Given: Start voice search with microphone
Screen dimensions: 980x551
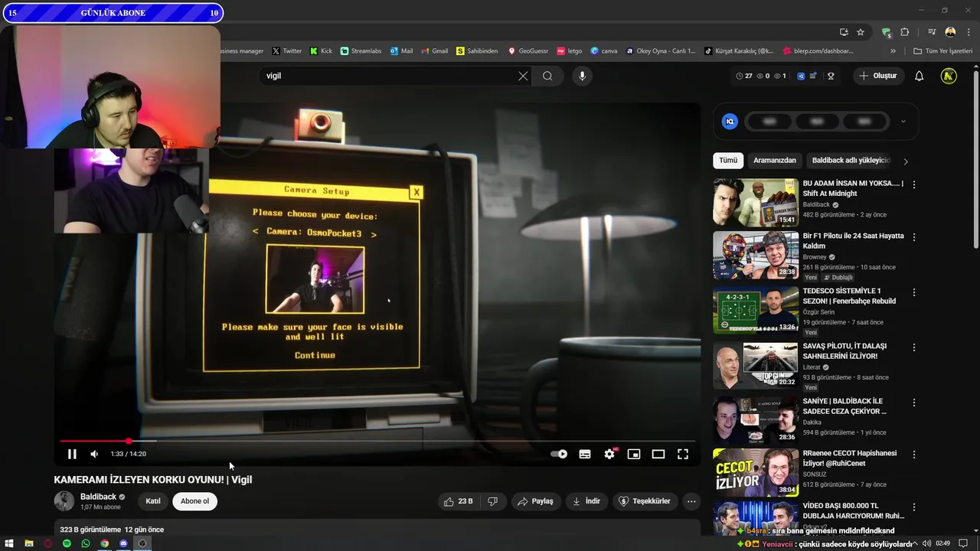Looking at the screenshot, I should (x=582, y=76).
